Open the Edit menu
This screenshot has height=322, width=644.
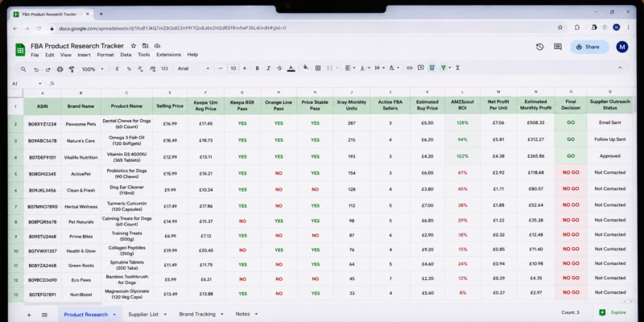[x=50, y=55]
